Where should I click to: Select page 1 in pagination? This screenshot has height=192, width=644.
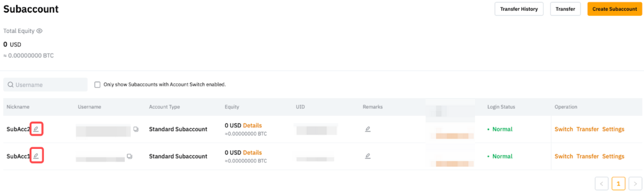tap(618, 184)
